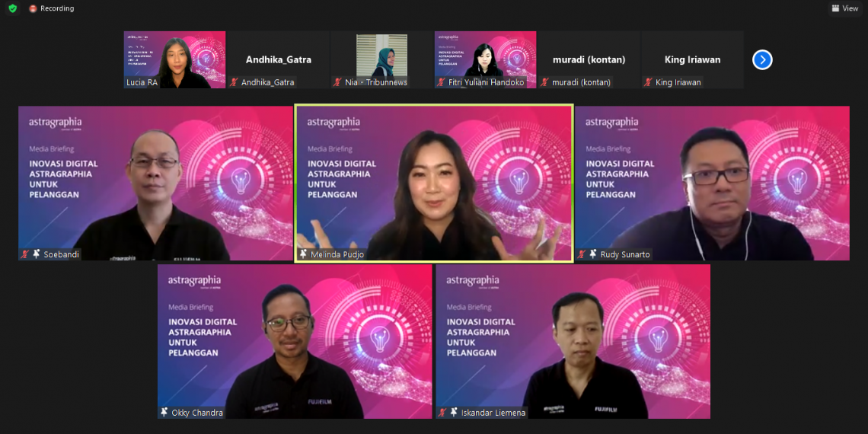Click the Melinda Pudjo name label

click(x=337, y=254)
